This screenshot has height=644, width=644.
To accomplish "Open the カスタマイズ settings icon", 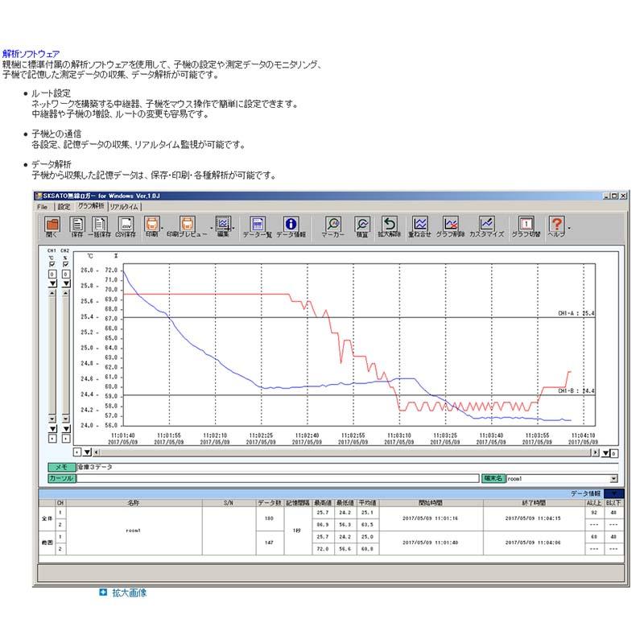I will 487,223.
